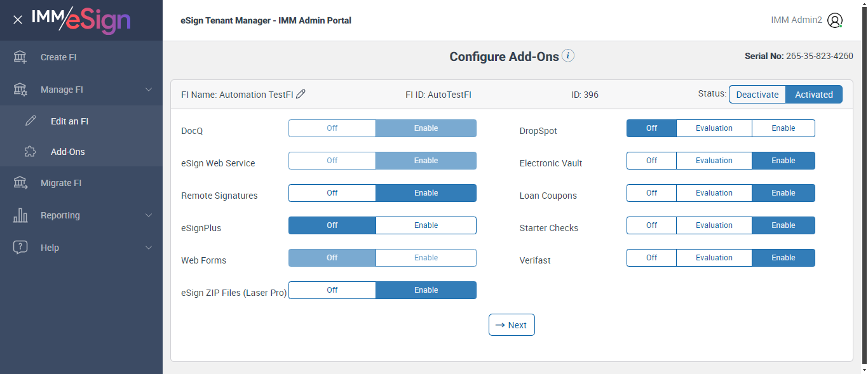This screenshot has width=868, height=374.
Task: Click the info icon beside Configure Add-Ons
Action: [568, 56]
